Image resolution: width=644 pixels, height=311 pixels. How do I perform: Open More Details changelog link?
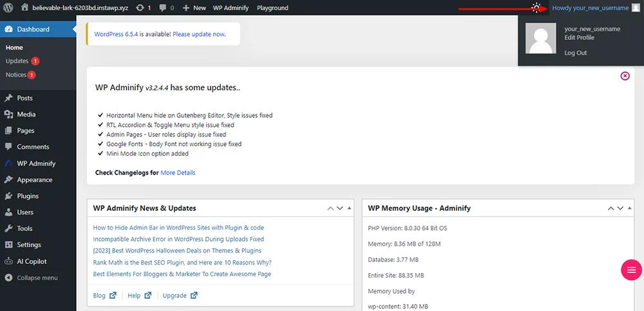178,173
